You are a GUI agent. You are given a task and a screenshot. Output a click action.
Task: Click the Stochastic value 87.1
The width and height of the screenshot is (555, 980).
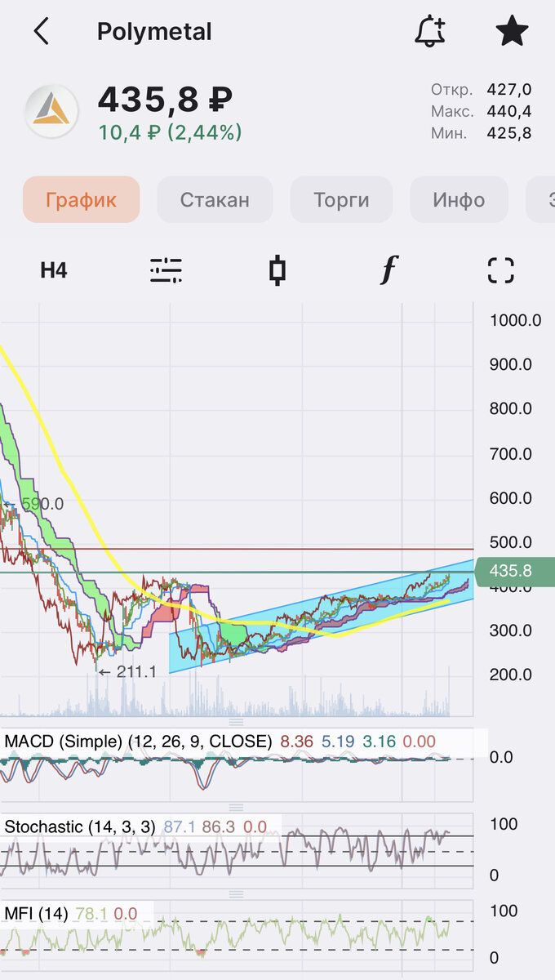pyautogui.click(x=180, y=826)
